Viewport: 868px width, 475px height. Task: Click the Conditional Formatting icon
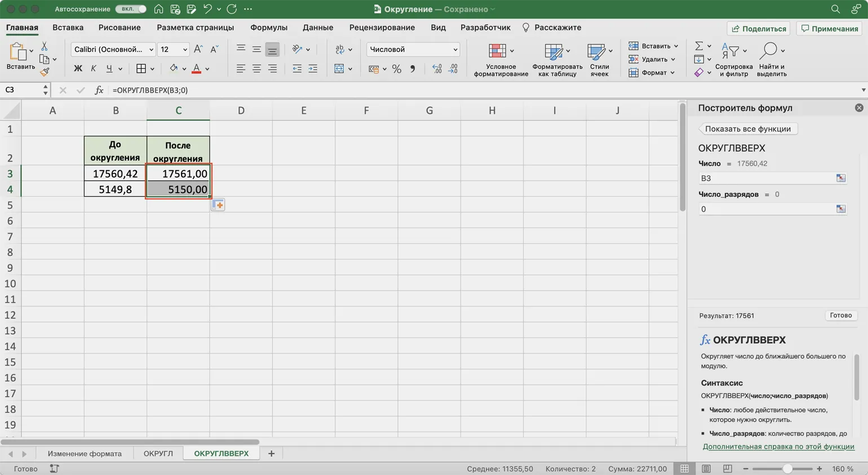(497, 51)
